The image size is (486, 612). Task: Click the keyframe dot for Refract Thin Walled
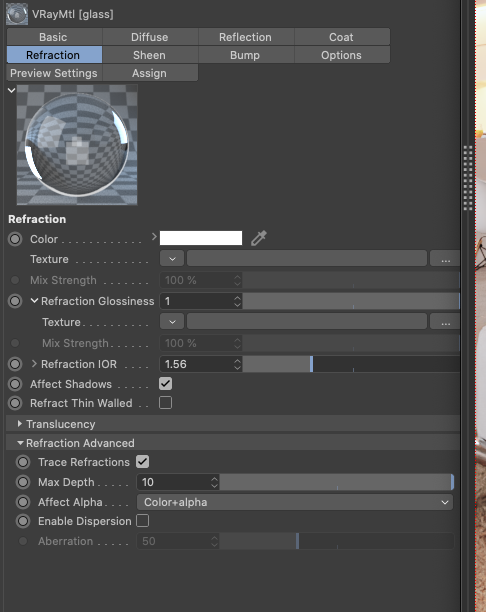(15, 403)
